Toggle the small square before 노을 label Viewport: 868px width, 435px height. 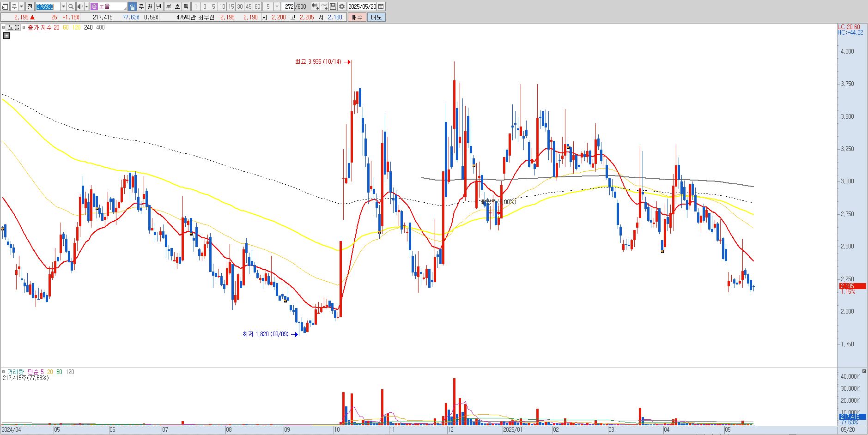[x=3, y=28]
